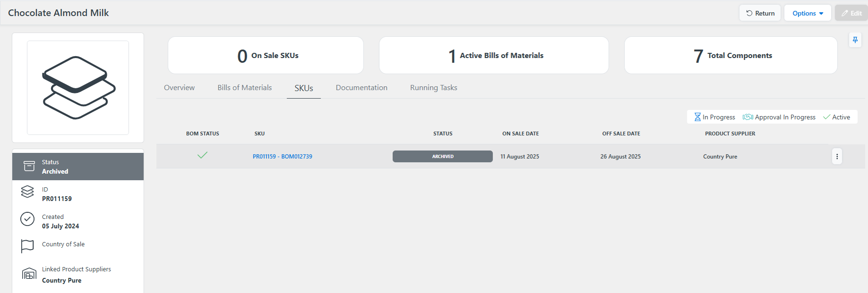Click the archive box icon beside Status
Image resolution: width=868 pixels, height=293 pixels.
(x=29, y=166)
